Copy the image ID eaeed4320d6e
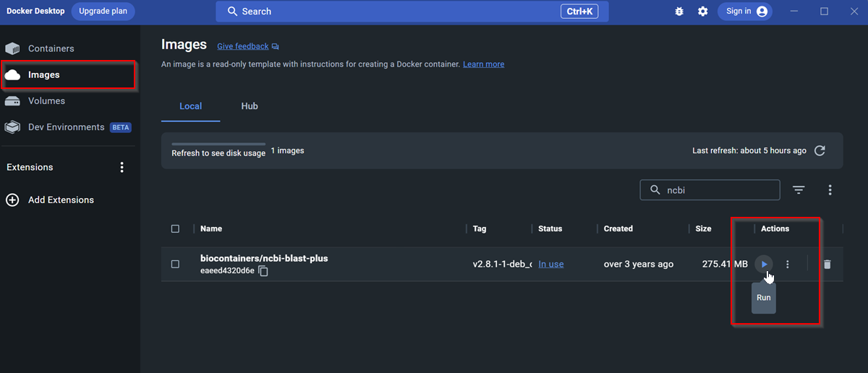The width and height of the screenshot is (868, 373). pos(263,271)
